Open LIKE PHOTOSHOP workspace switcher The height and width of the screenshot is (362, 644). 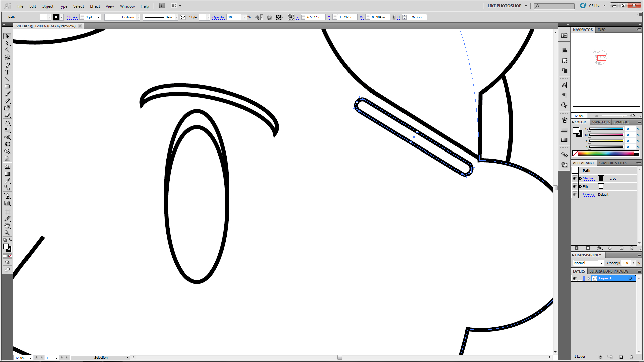pos(507,6)
